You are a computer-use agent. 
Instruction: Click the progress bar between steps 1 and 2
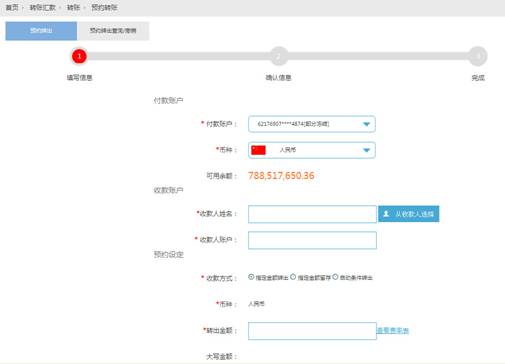(179, 56)
